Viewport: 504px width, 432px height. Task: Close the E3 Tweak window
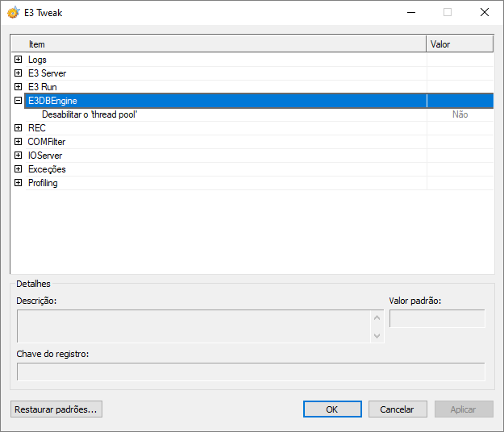pyautogui.click(x=484, y=13)
